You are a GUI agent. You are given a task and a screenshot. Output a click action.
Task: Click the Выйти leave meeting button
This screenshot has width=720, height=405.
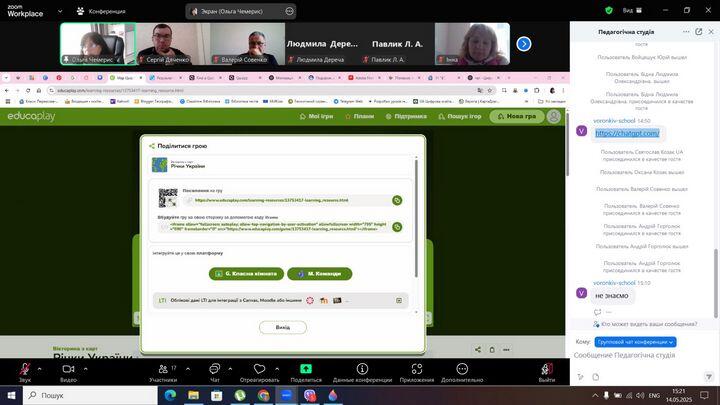coord(546,371)
